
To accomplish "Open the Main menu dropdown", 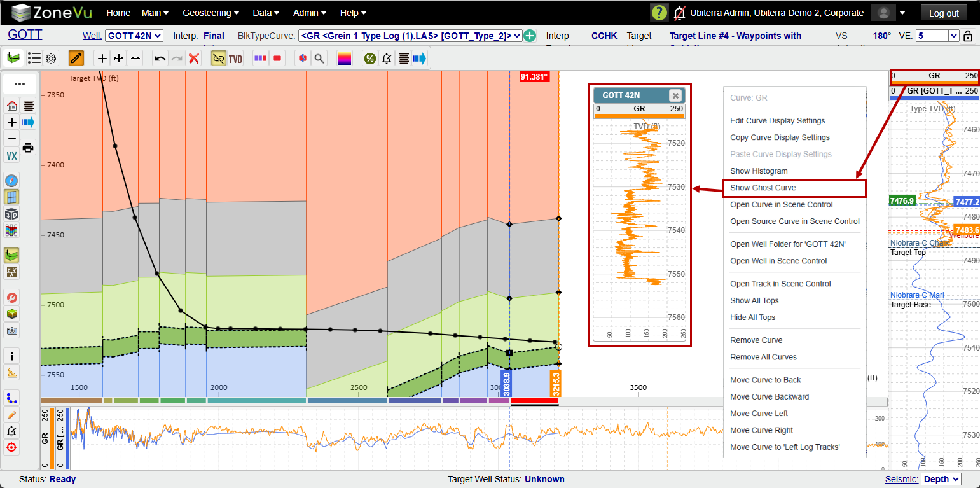I will point(155,13).
